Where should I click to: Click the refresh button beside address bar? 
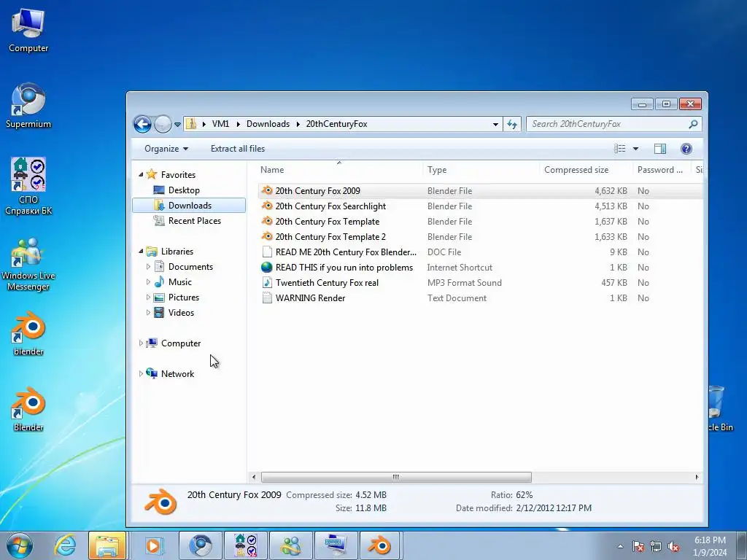pyautogui.click(x=512, y=124)
